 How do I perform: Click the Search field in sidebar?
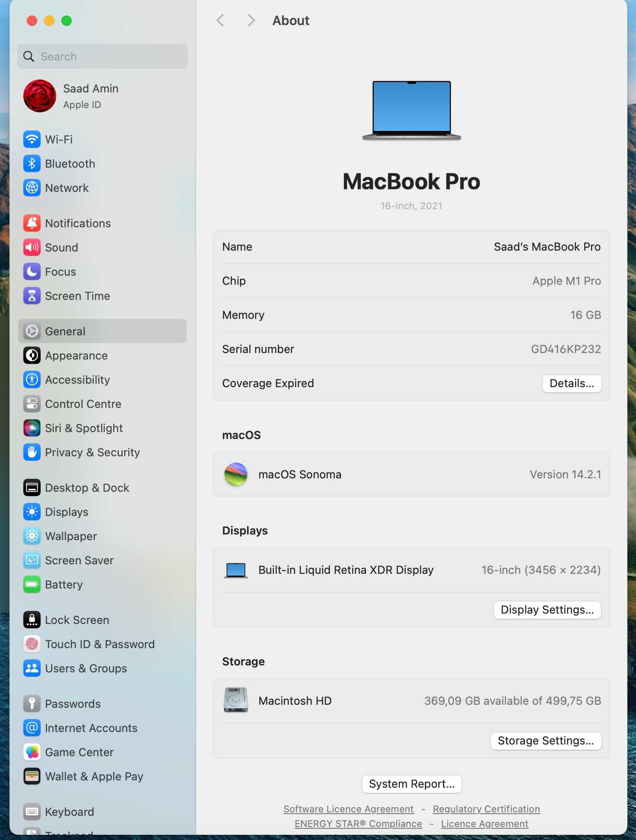[102, 57]
